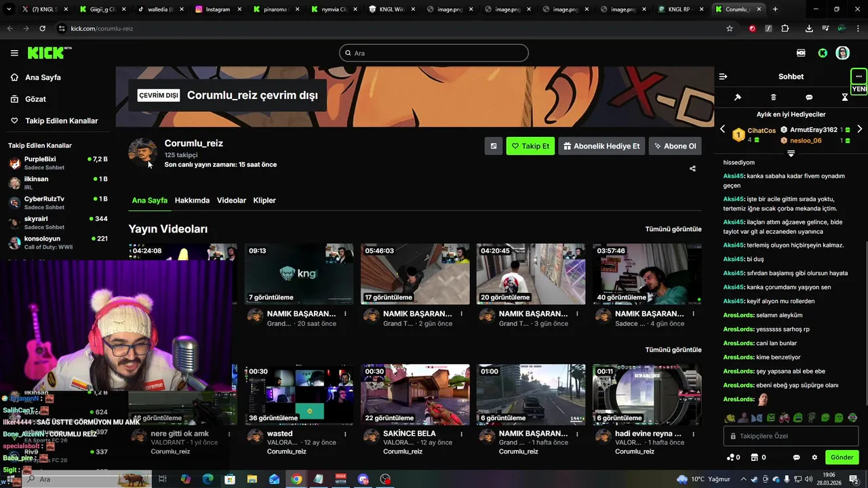Open Microsoft Edge from the taskbar
This screenshot has height=488, width=868.
point(208,479)
